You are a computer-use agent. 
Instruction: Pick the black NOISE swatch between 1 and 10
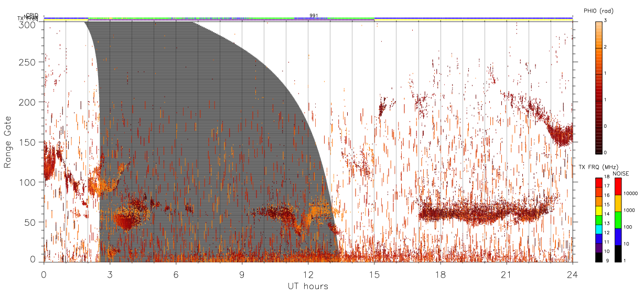[618, 254]
